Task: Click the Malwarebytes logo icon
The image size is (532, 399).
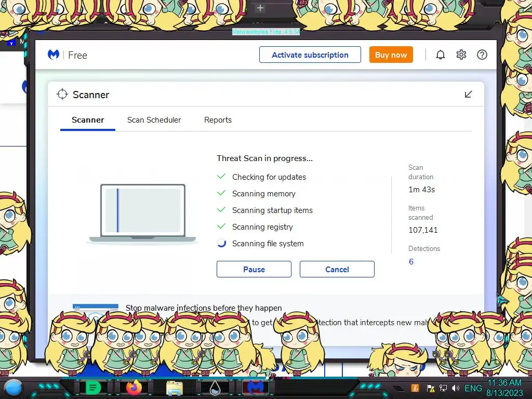Action: coord(54,55)
